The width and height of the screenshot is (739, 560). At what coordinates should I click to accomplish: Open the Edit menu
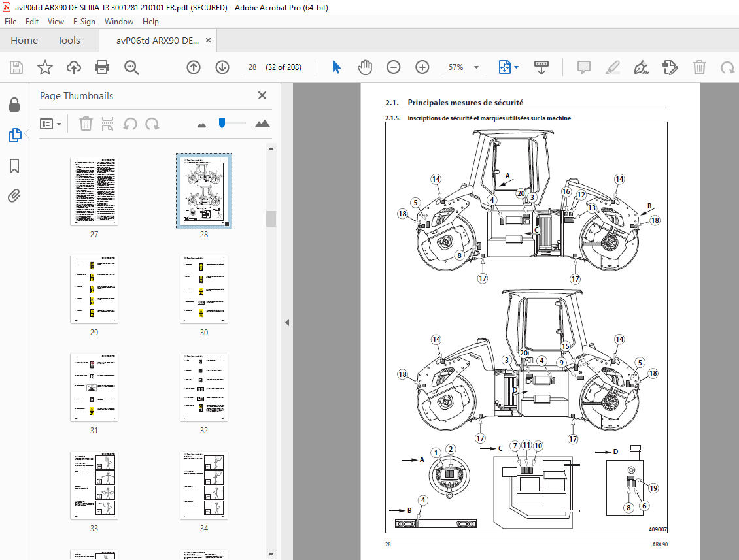(32, 21)
